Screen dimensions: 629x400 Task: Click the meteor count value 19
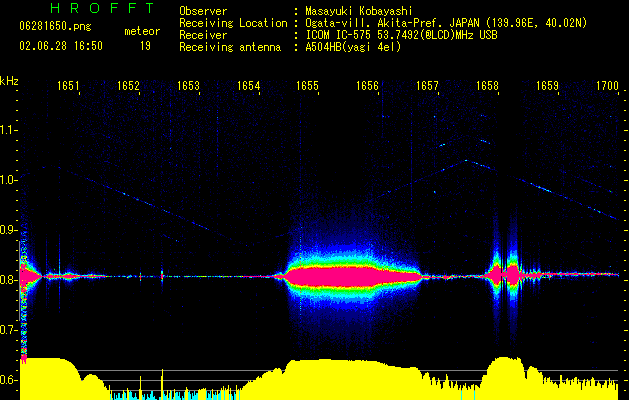pos(145,46)
